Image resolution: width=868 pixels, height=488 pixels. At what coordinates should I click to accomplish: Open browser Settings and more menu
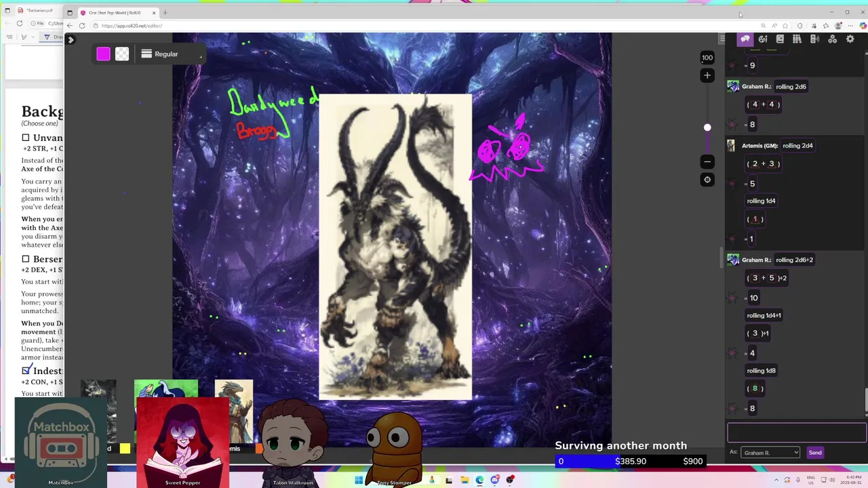(x=850, y=26)
